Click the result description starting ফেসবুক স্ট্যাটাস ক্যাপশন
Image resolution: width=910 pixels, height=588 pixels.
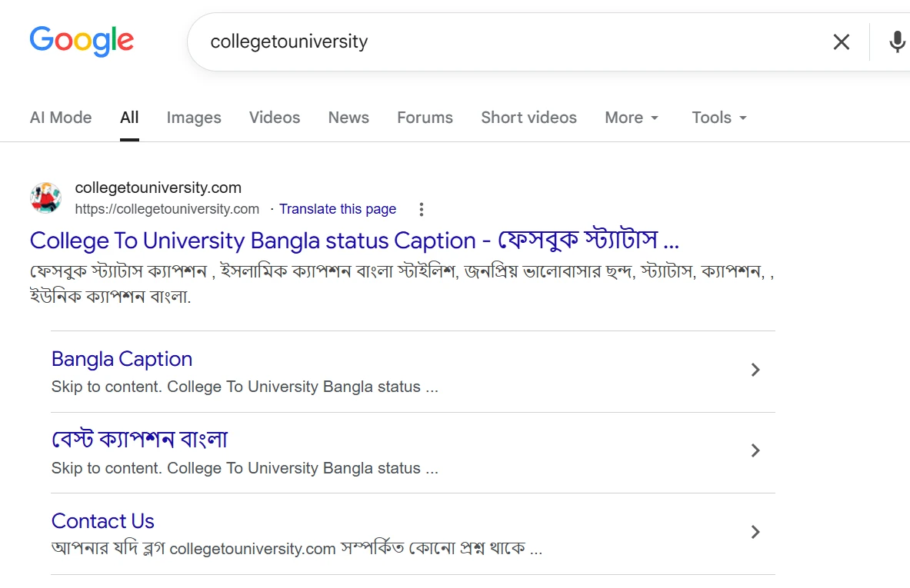click(402, 284)
